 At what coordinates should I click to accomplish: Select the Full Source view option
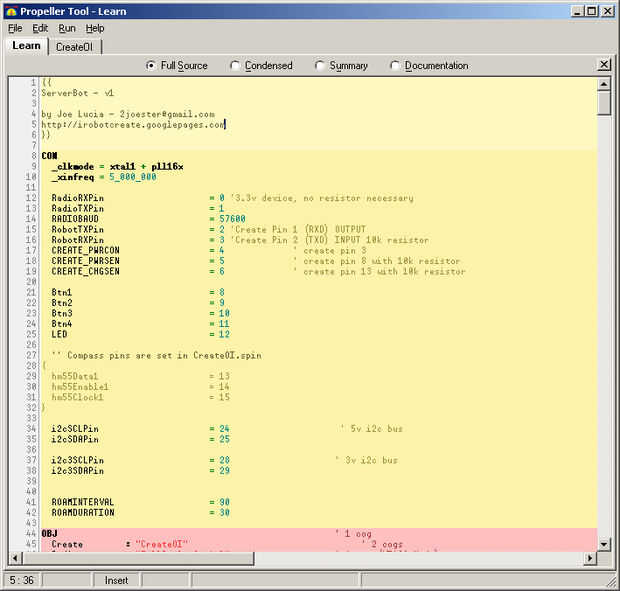click(151, 66)
